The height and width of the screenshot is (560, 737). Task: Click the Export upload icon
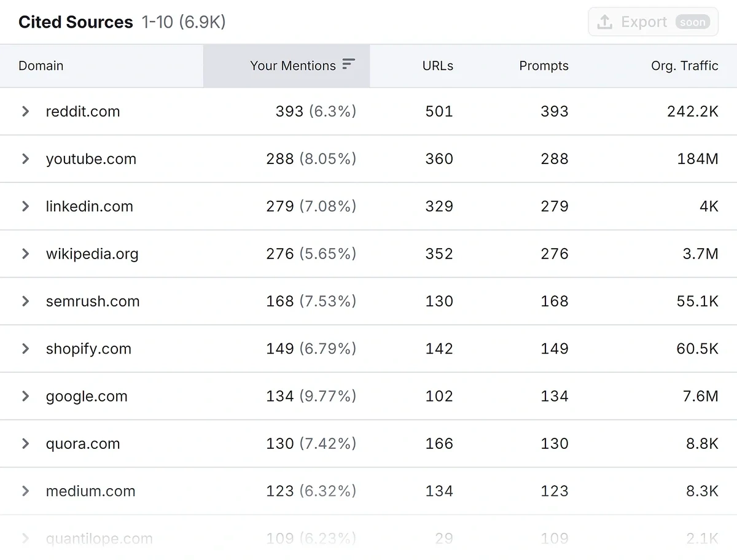pyautogui.click(x=604, y=21)
